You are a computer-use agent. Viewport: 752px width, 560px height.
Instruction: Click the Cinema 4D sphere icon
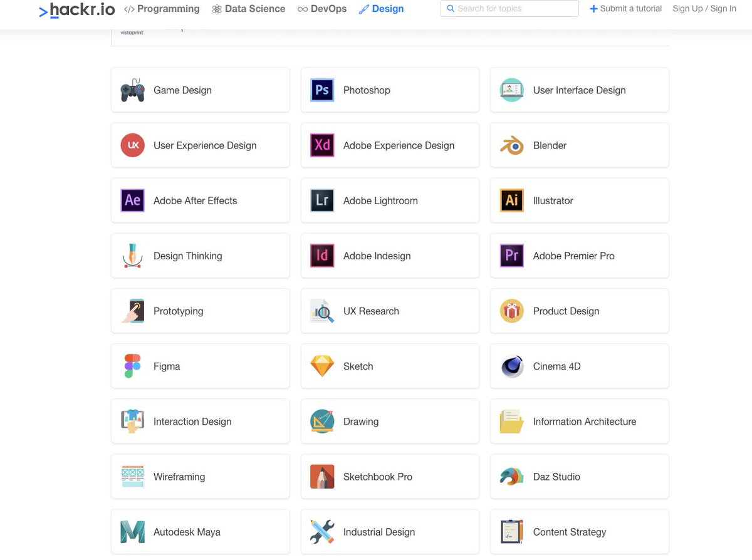coord(512,366)
